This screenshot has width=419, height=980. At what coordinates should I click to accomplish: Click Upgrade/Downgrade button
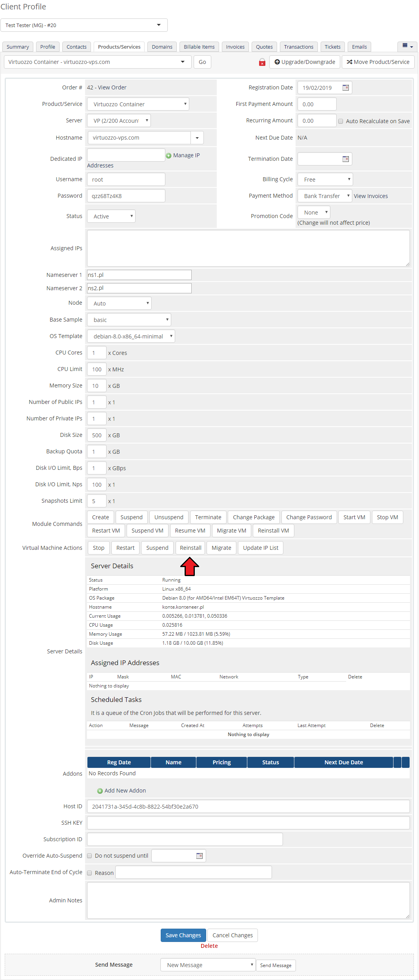[305, 62]
